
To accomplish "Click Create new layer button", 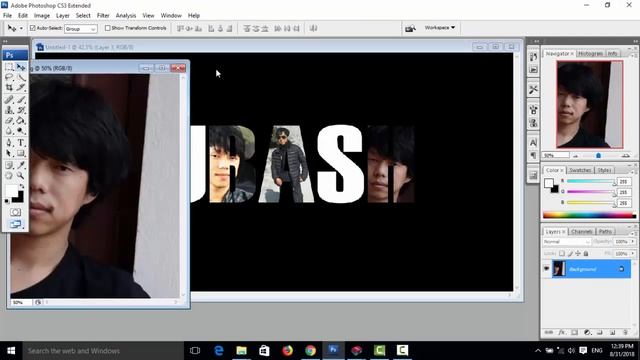I will pos(612,332).
